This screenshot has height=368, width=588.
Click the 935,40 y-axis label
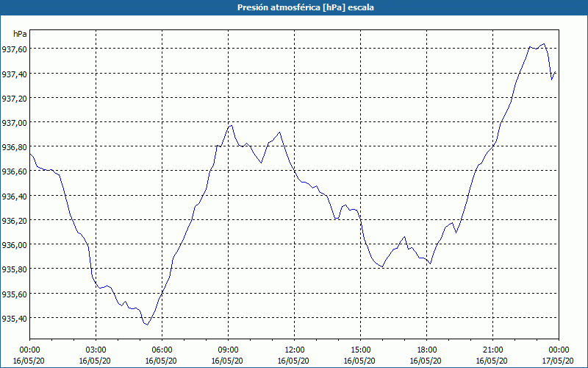pyautogui.click(x=14, y=319)
